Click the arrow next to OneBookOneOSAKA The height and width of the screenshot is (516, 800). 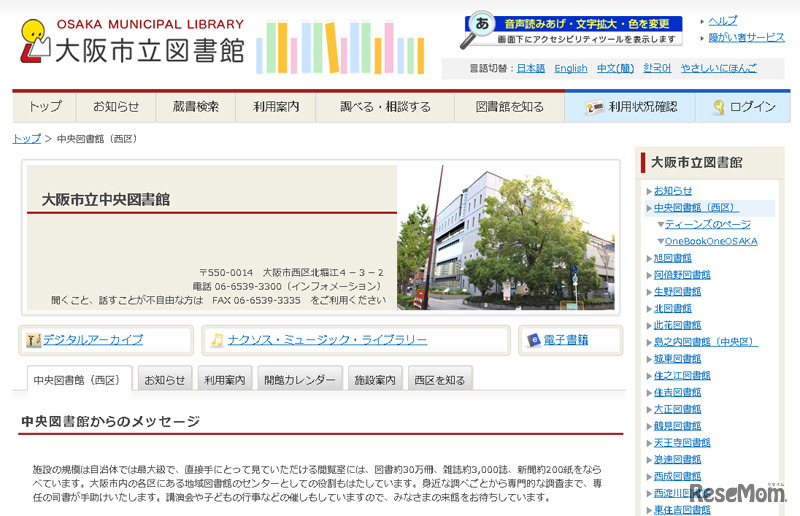pyautogui.click(x=660, y=241)
